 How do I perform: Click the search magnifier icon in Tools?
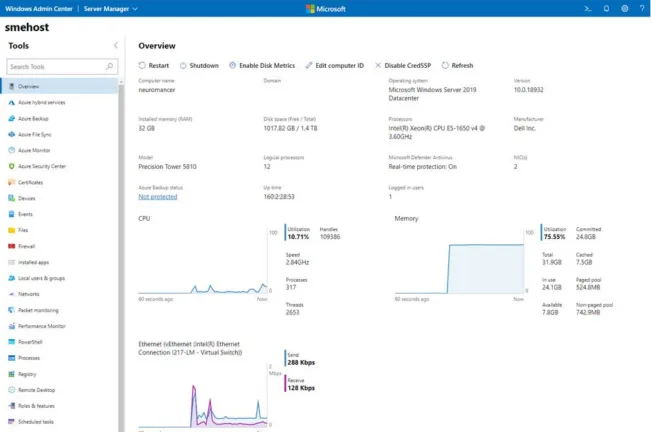coord(109,66)
